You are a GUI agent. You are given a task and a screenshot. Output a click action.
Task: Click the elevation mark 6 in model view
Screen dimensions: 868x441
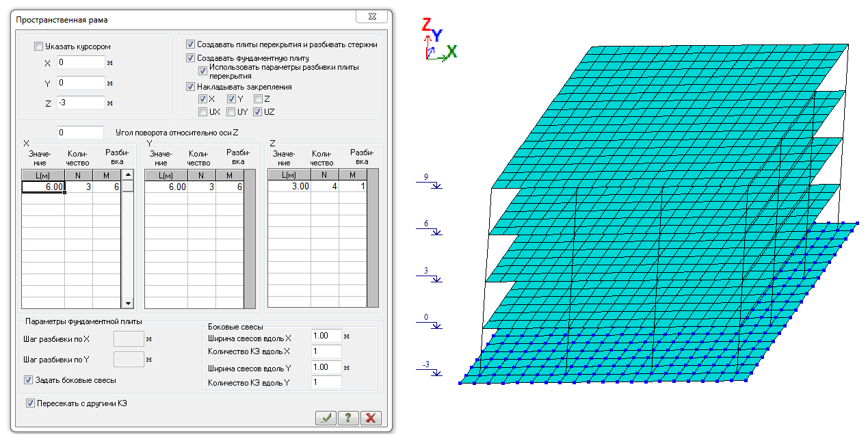click(x=429, y=228)
